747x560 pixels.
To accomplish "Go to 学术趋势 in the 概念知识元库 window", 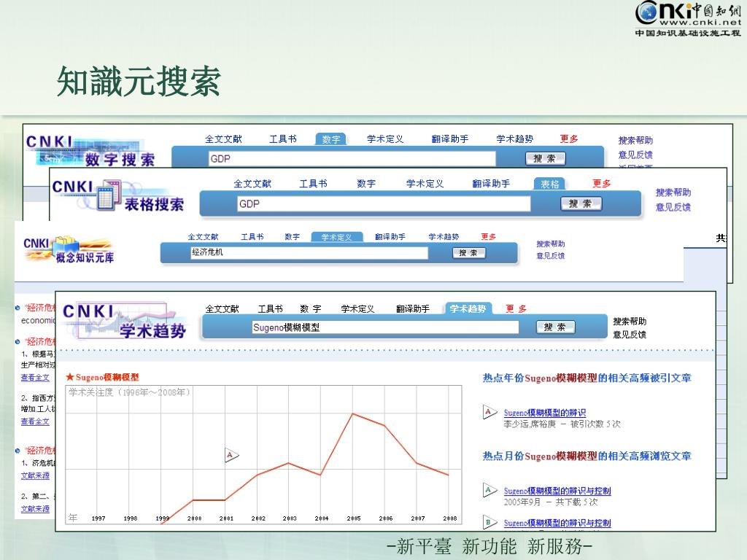I will tap(444, 237).
